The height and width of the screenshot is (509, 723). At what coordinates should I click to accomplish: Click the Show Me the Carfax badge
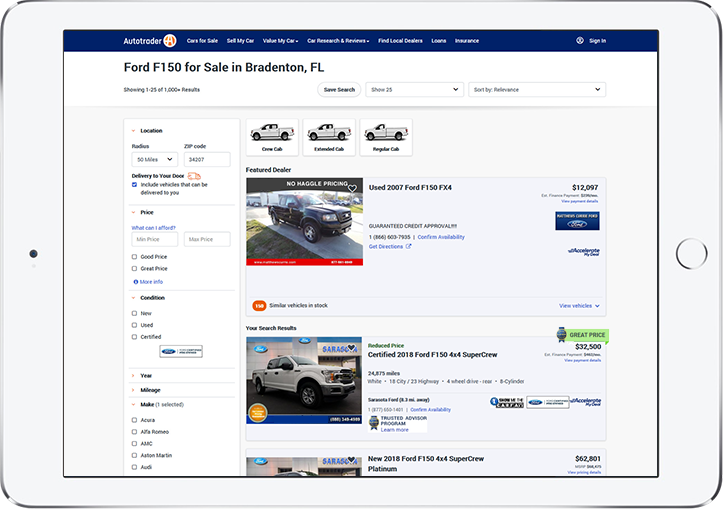[x=507, y=402]
